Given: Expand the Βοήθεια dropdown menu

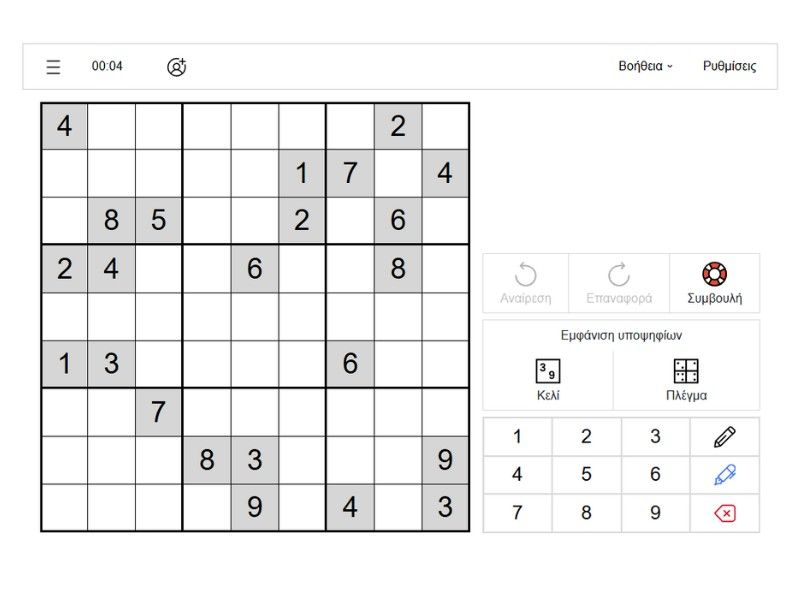Looking at the screenshot, I should (x=646, y=67).
